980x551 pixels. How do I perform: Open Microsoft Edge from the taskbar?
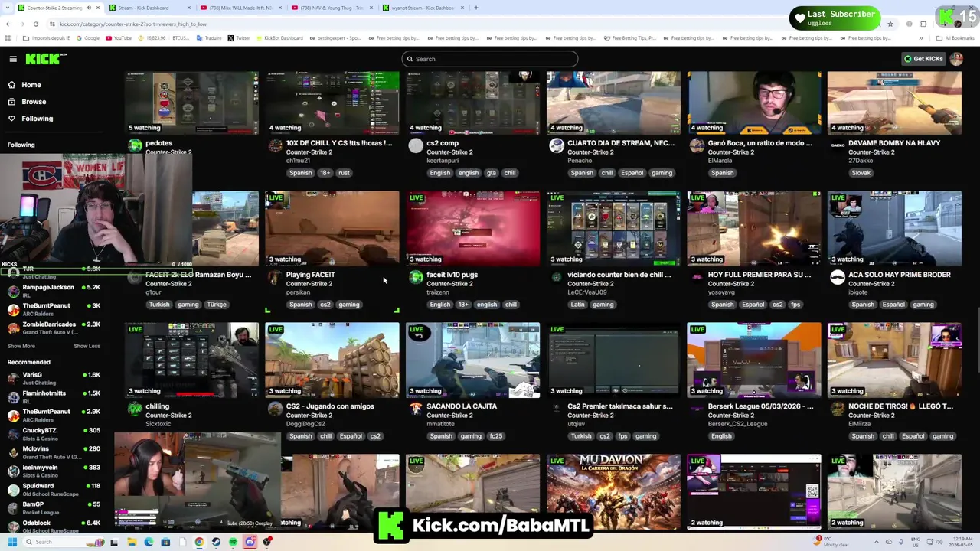point(149,542)
